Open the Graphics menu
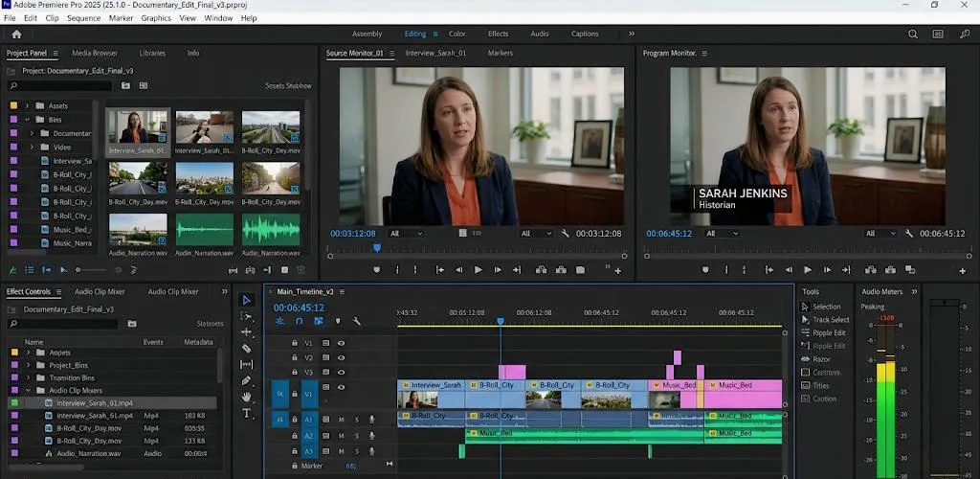980x479 pixels. click(x=156, y=18)
